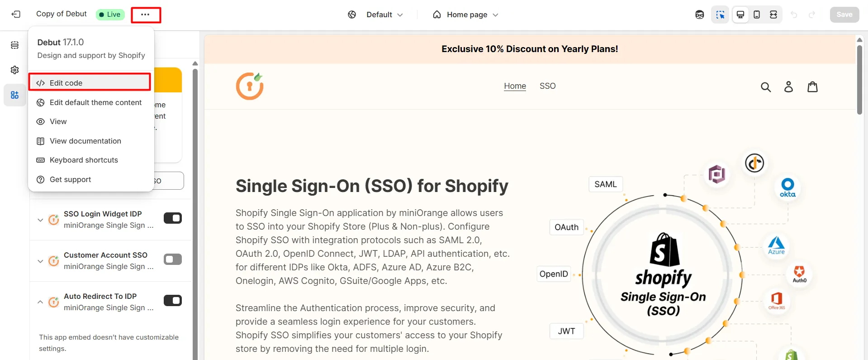Click the sidebar scrollbar up arrow
The height and width of the screenshot is (360, 868).
(195, 63)
